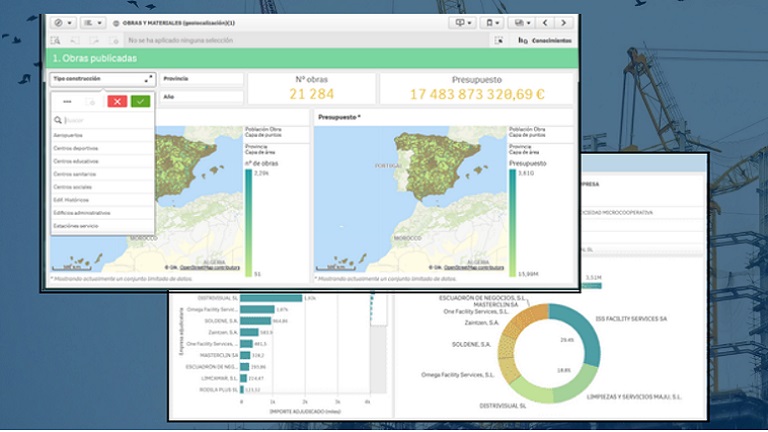Cancel selection with the red X
The image size is (768, 432).
(x=117, y=101)
